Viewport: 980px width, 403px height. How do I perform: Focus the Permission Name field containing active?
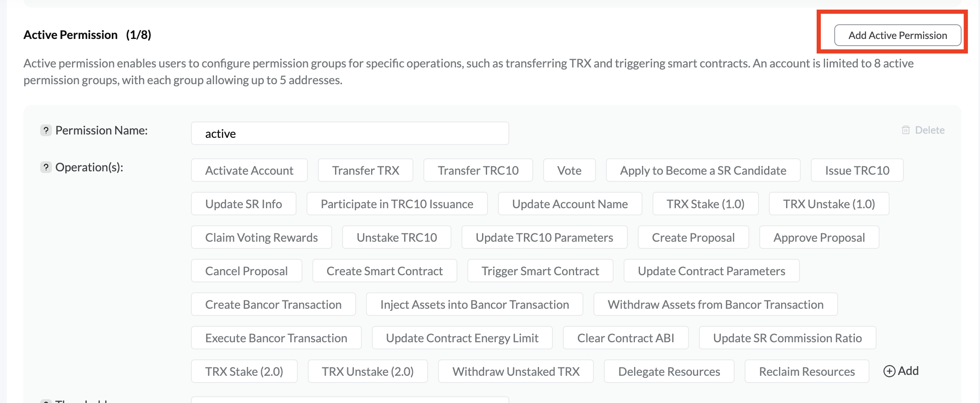pyautogui.click(x=350, y=134)
